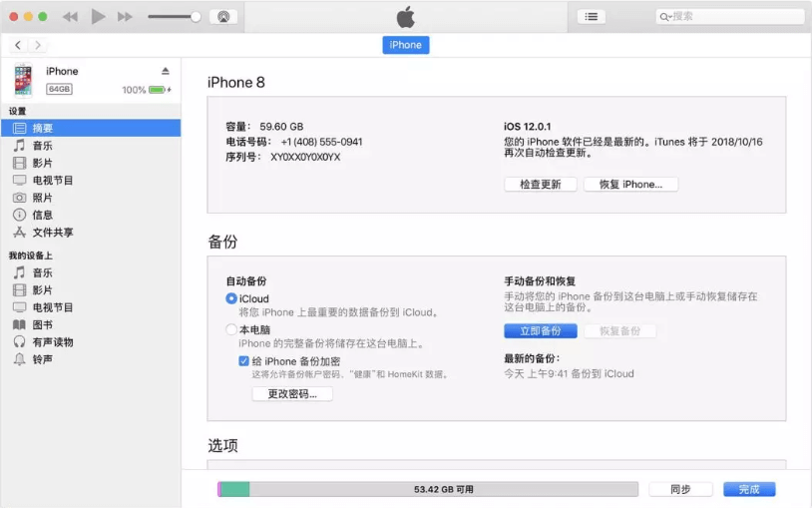812x508 pixels.
Task: Select the iPhone tab button
Action: point(405,45)
